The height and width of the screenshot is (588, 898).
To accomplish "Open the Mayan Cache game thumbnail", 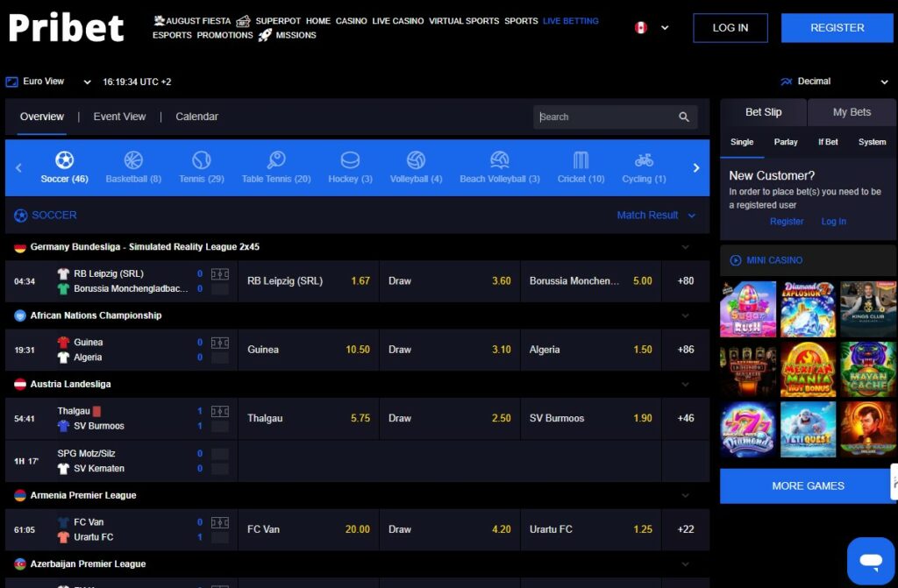I will coord(868,369).
